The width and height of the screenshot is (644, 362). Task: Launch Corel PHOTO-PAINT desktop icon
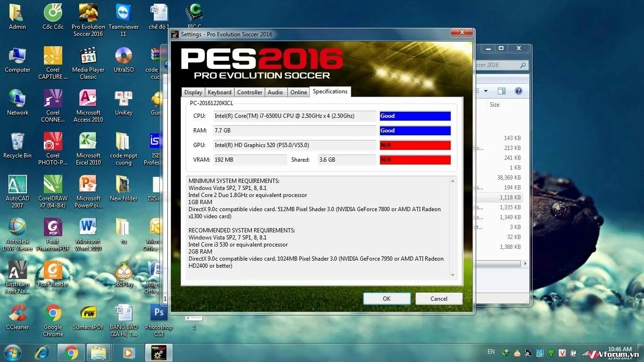pos(53,149)
